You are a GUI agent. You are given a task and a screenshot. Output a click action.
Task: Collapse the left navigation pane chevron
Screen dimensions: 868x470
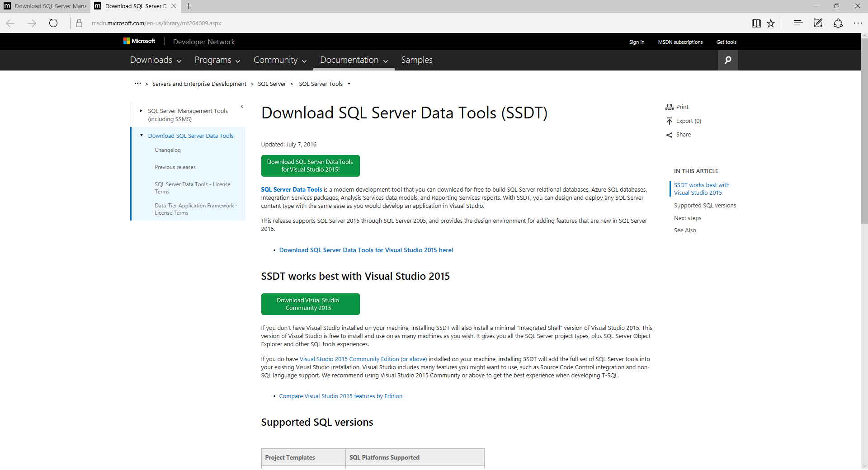(x=242, y=107)
